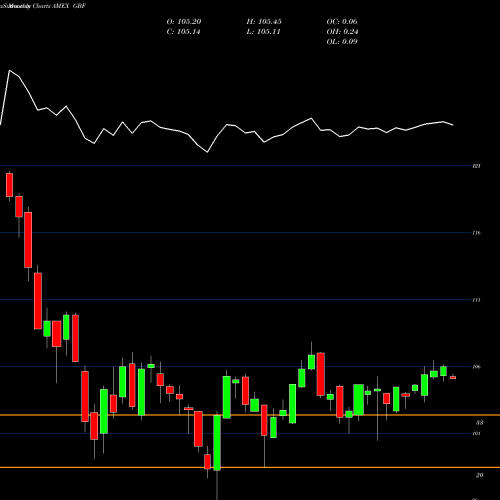Viewport: 500px width, 500px height.
Task: Click the 116 price axis label
Action: coord(477,233)
